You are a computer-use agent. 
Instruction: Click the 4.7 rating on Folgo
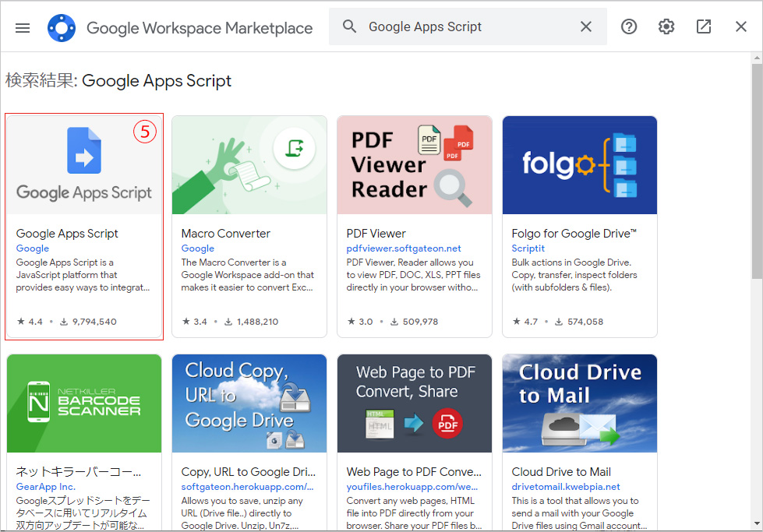[525, 322]
